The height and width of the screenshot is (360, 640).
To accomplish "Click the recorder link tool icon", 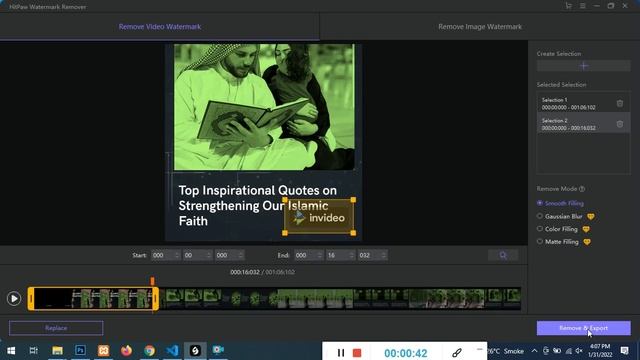I will [x=457, y=353].
